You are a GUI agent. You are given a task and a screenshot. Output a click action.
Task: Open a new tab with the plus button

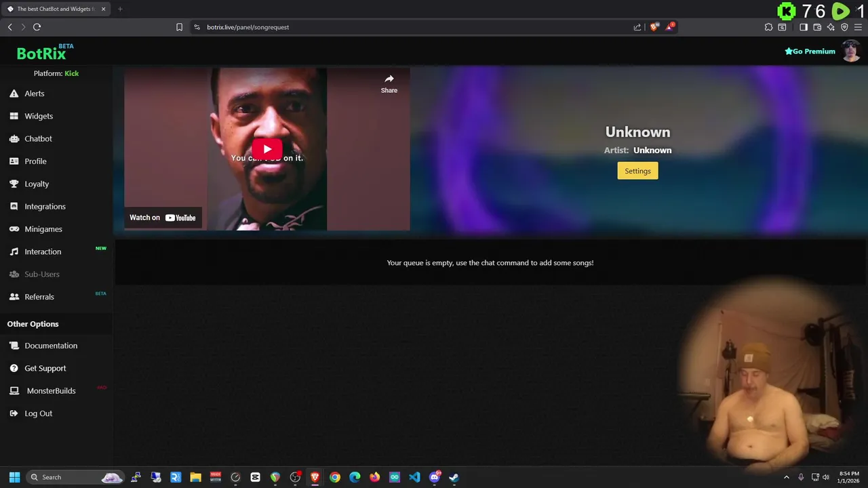(x=120, y=9)
